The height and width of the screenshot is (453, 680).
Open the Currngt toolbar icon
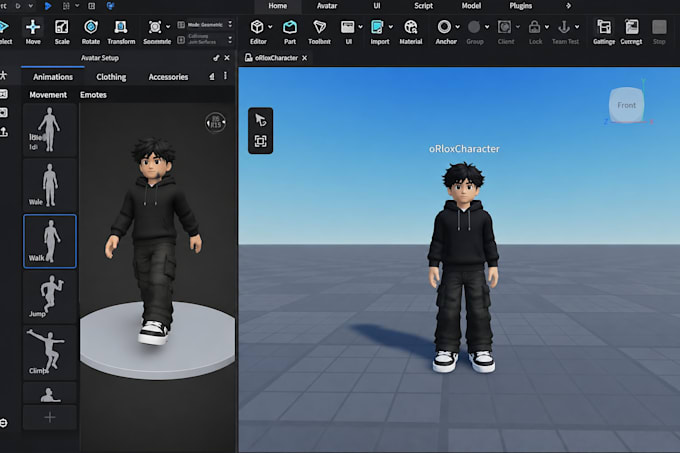(x=631, y=27)
